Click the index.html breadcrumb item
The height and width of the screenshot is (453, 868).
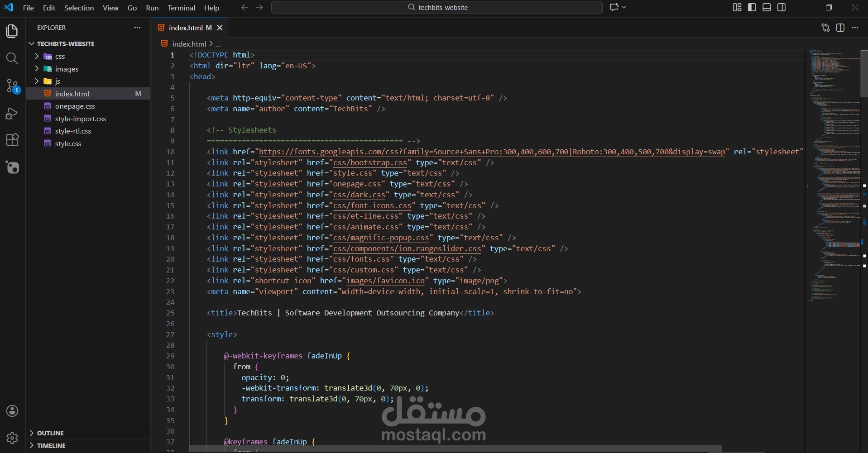click(x=189, y=44)
